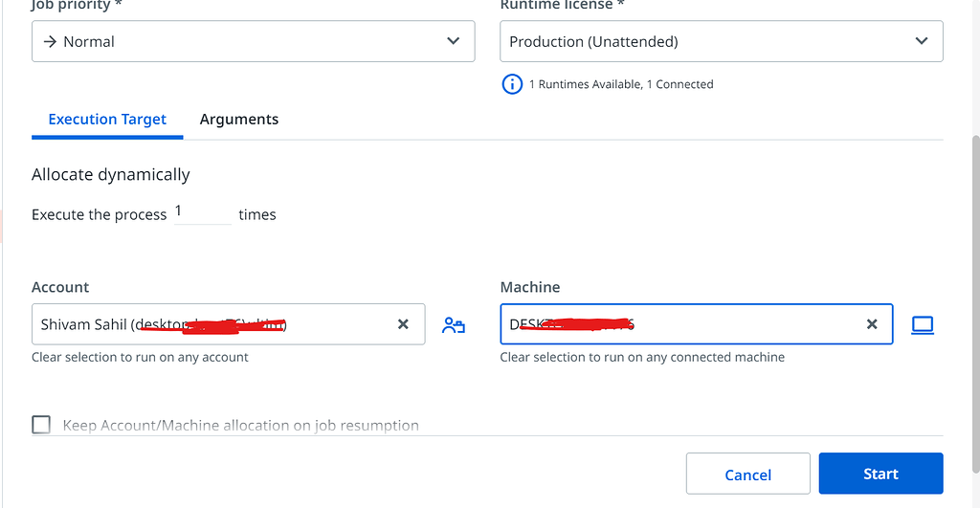Click the hint text below the Account field
Image resolution: width=980 pixels, height=508 pixels.
(x=140, y=357)
